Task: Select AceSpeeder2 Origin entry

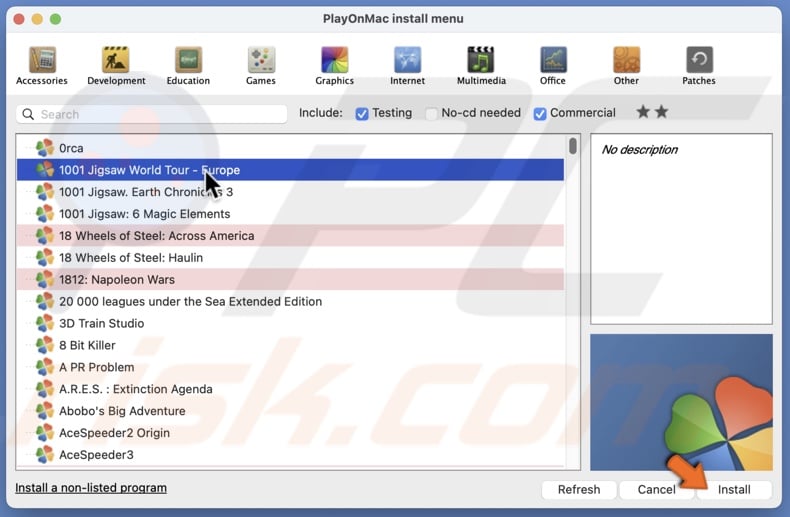Action: coord(290,433)
